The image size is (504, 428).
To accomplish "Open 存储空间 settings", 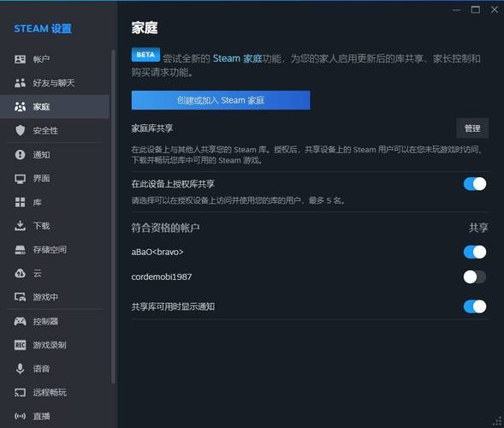I will point(55,250).
